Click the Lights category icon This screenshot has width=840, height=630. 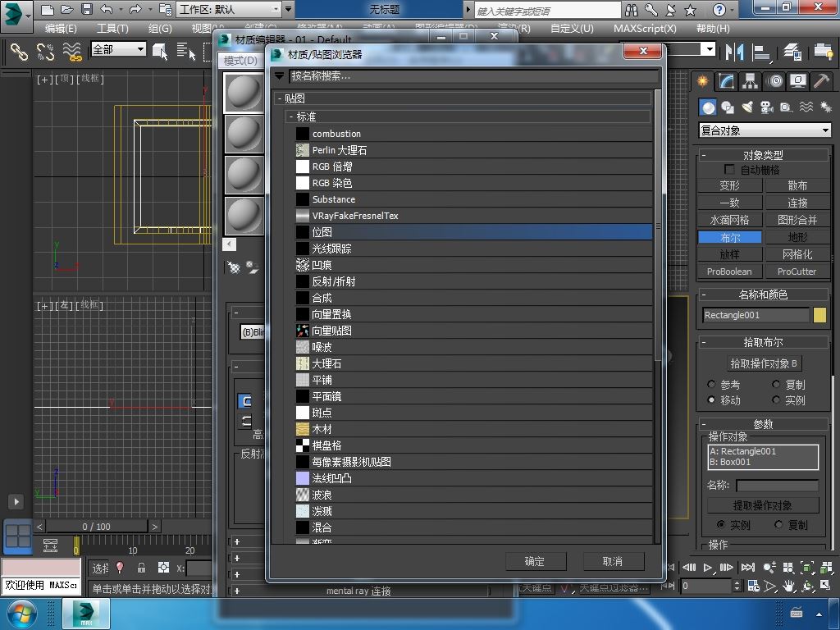click(x=746, y=107)
